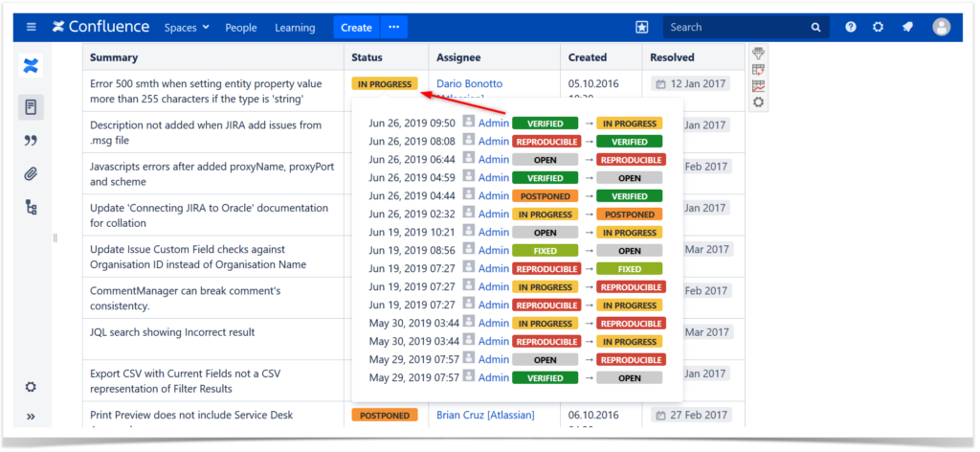Image resolution: width=980 pixels, height=452 pixels.
Task: Open Pages icon in sidebar
Action: (x=31, y=107)
